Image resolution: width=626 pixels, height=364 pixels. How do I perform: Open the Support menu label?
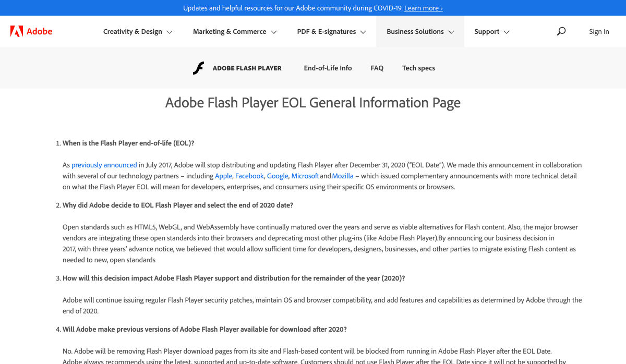pos(487,31)
